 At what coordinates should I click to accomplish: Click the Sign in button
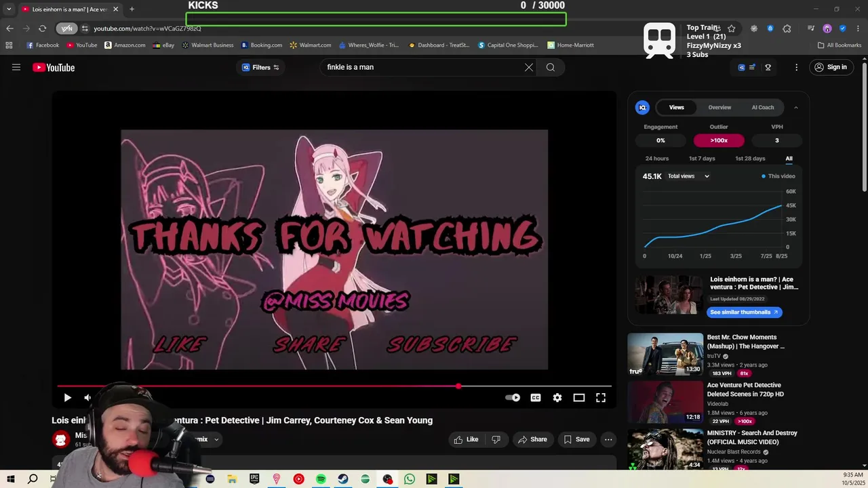[x=831, y=67]
